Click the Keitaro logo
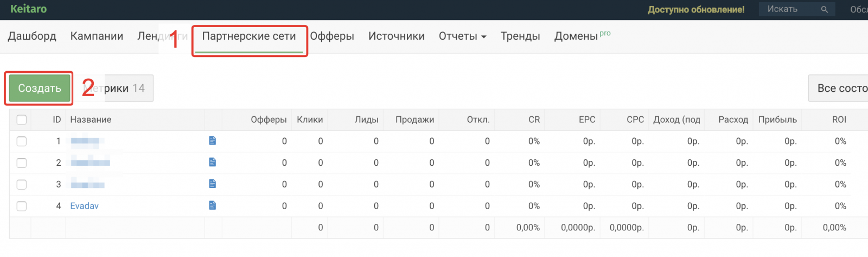The width and height of the screenshot is (868, 257). pyautogui.click(x=29, y=9)
